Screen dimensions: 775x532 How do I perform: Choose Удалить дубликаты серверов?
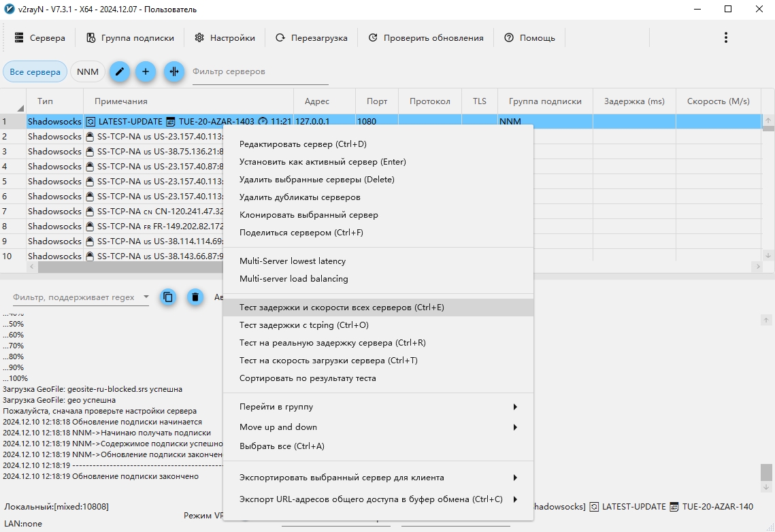[378, 197]
